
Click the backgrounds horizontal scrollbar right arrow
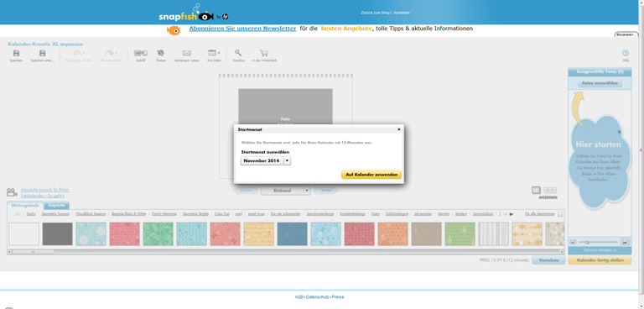pyautogui.click(x=562, y=251)
